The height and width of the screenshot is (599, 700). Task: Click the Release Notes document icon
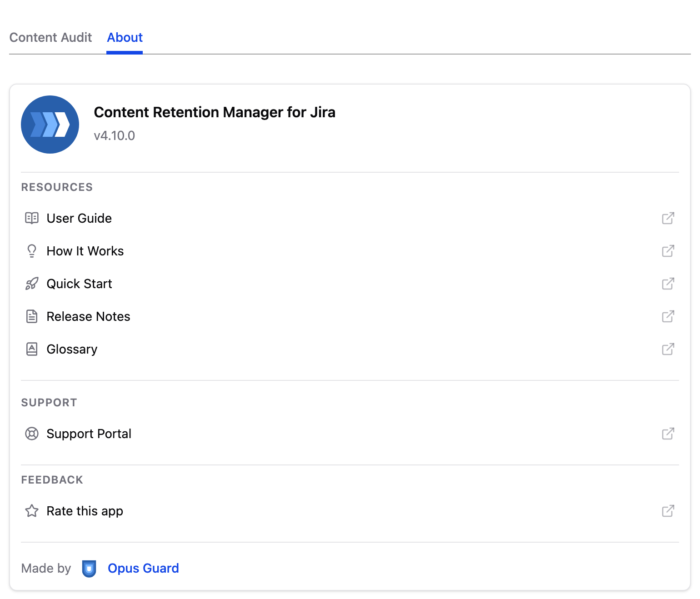[32, 316]
